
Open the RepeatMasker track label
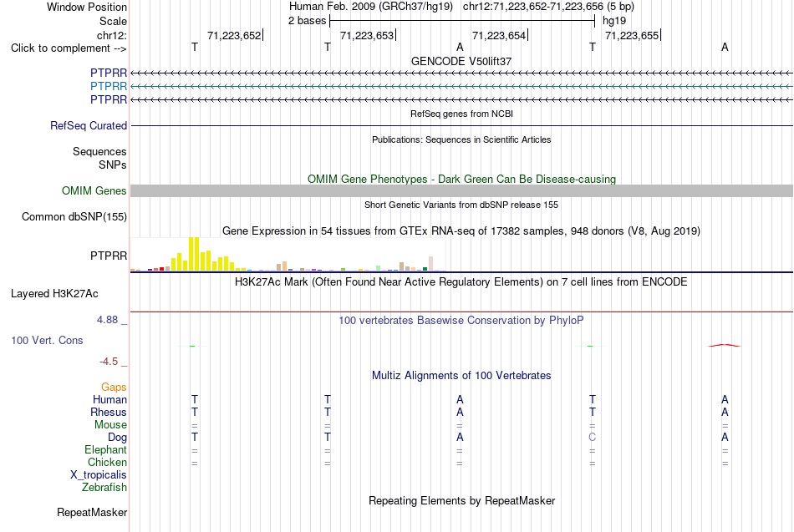pyautogui.click(x=92, y=512)
